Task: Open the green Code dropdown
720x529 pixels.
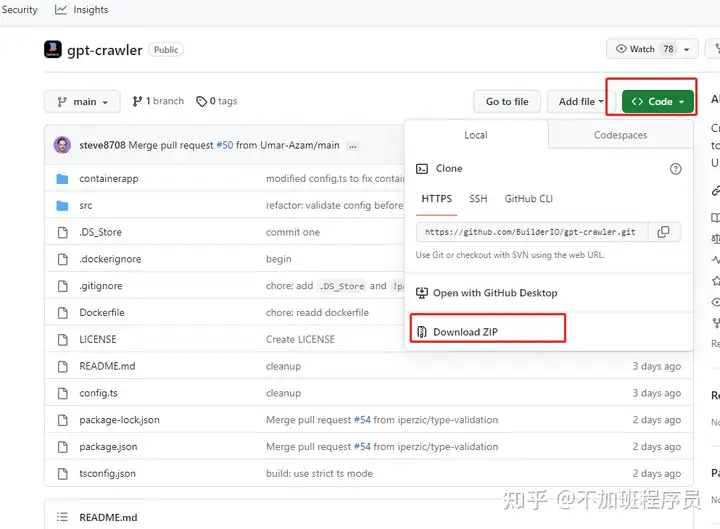Action: pyautogui.click(x=658, y=101)
